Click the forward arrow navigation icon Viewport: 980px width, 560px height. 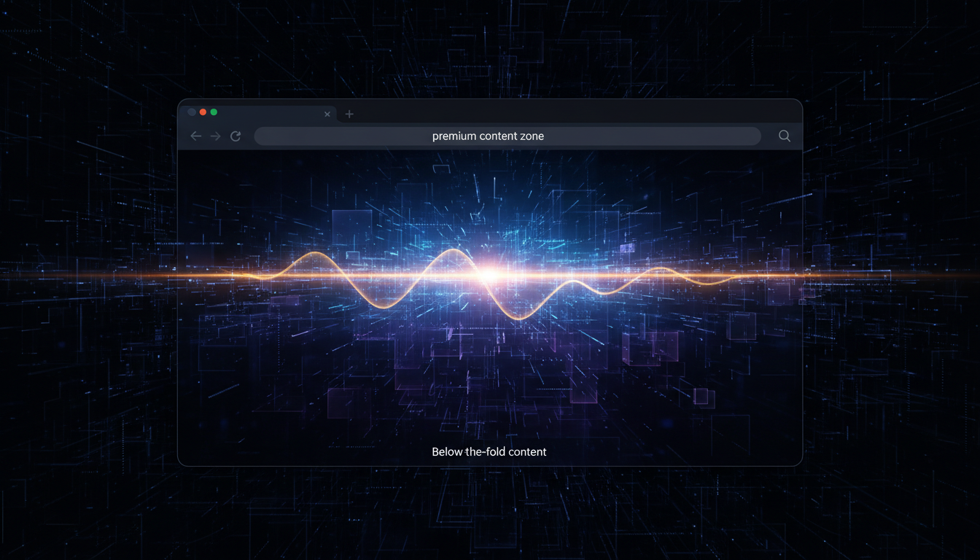[215, 136]
